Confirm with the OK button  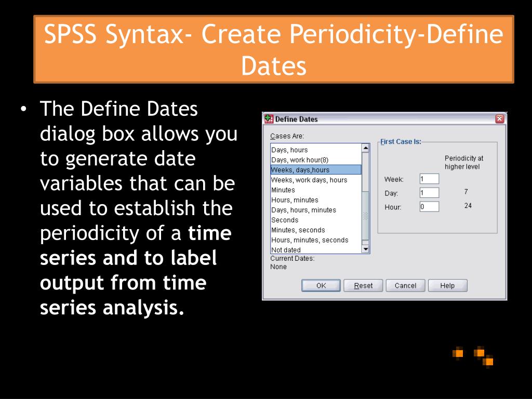[321, 286]
